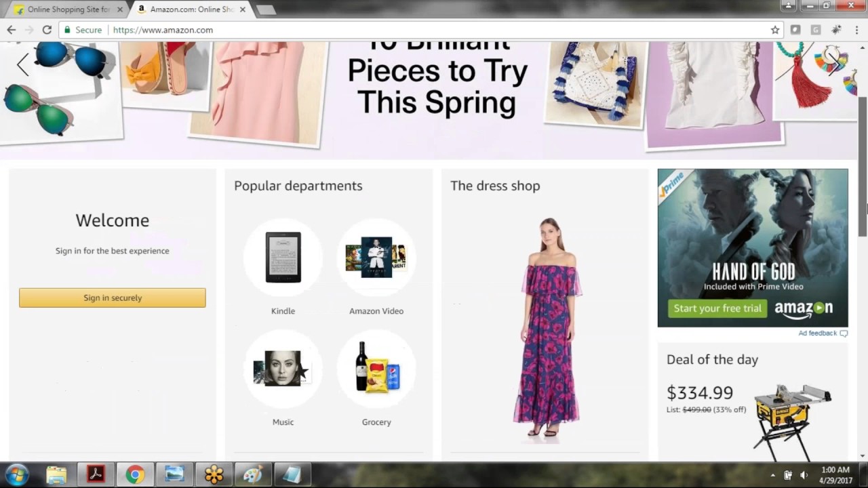Open the Ad feedback link
The image size is (868, 488).
tap(817, 333)
